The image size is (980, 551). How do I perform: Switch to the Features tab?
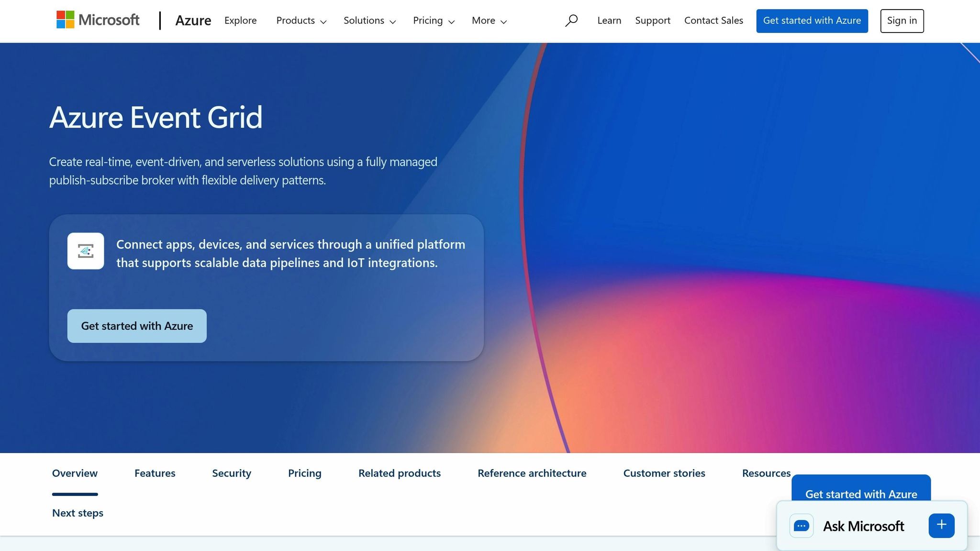point(154,473)
